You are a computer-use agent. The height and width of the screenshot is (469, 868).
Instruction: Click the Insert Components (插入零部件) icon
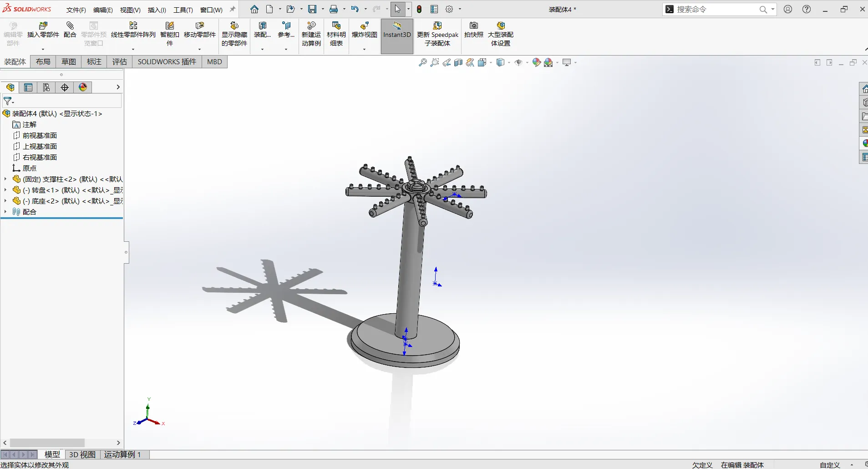[43, 25]
